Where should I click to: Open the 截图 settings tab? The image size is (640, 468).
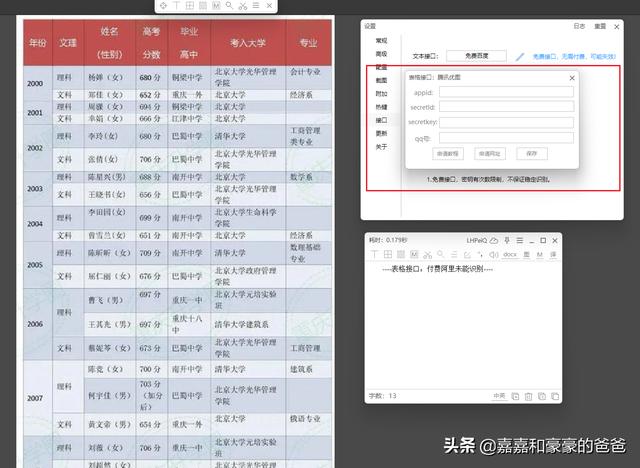[x=381, y=80]
